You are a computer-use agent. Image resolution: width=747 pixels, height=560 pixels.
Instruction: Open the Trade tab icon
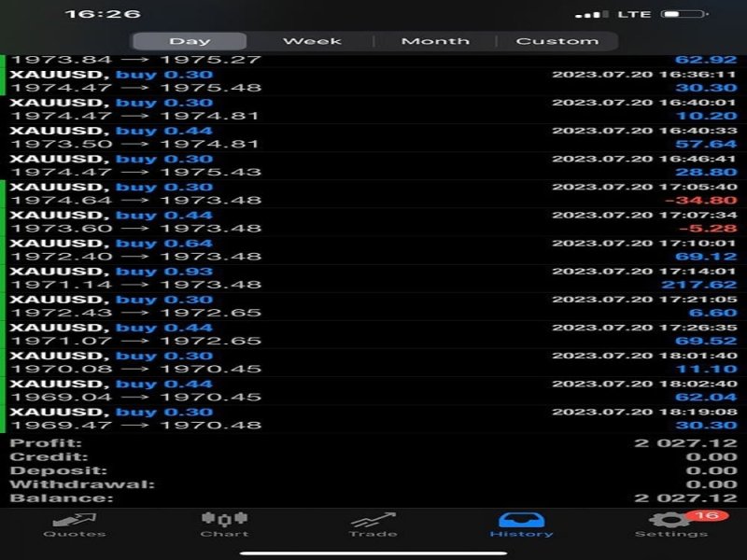pyautogui.click(x=373, y=520)
